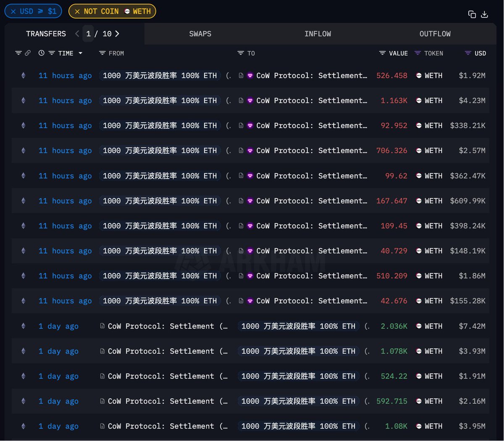Open '11 hours ago' link in 42.676 row

click(65, 301)
